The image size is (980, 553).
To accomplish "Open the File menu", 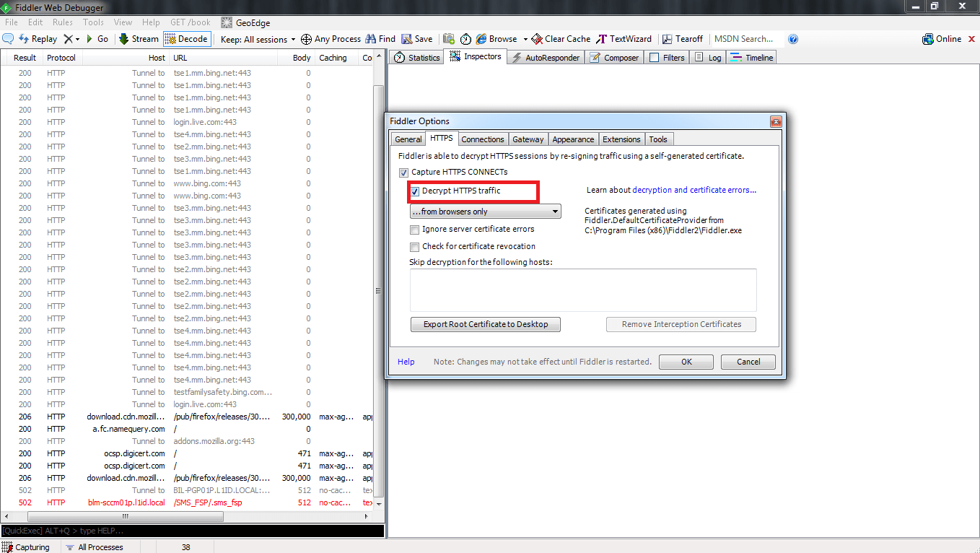I will tap(12, 22).
